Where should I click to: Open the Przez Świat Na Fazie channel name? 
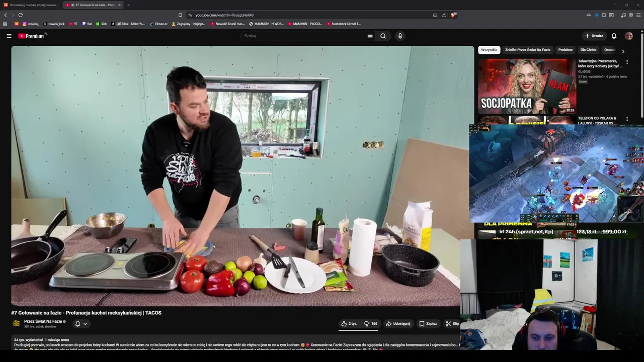click(43, 321)
